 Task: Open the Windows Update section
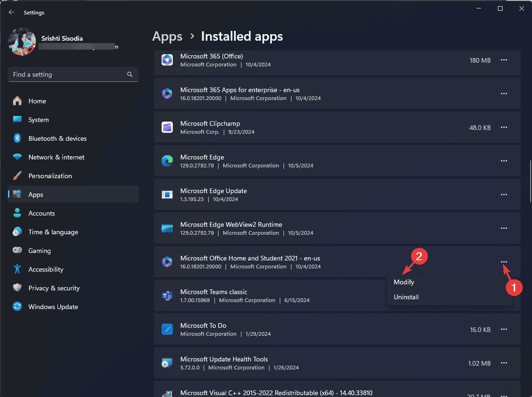click(x=53, y=307)
